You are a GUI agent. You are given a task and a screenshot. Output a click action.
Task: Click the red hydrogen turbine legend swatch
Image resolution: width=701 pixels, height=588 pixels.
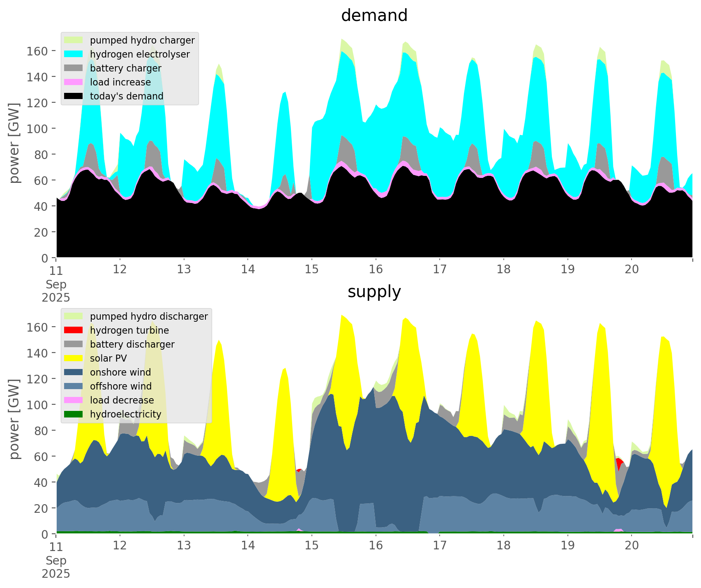(74, 330)
